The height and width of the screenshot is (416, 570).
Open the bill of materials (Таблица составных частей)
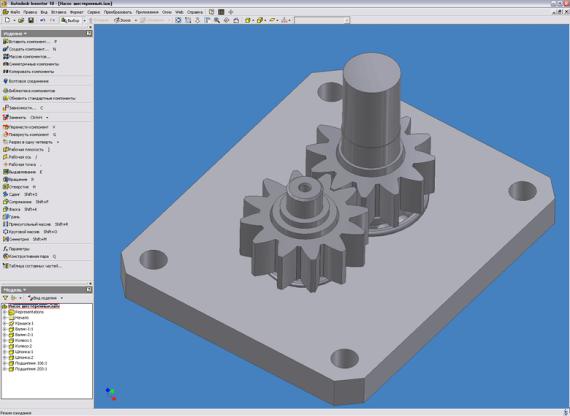[32, 266]
